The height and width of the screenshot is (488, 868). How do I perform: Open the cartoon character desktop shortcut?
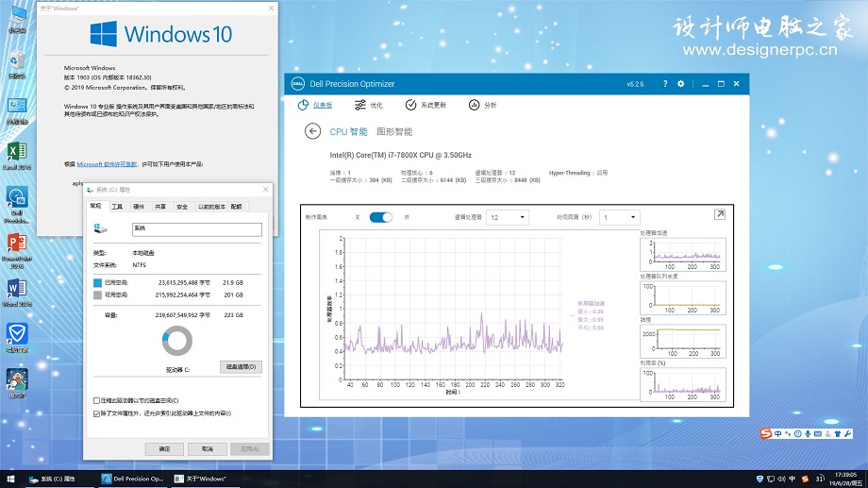coord(17,383)
